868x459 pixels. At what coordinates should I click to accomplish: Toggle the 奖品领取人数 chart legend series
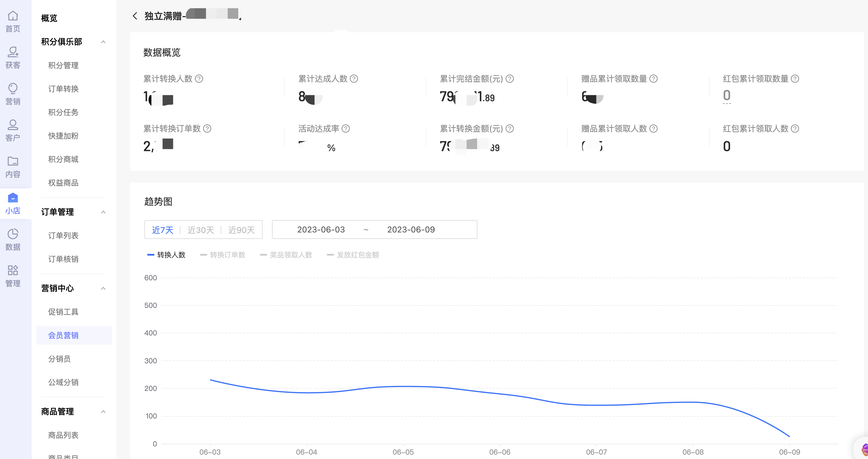[x=286, y=255]
